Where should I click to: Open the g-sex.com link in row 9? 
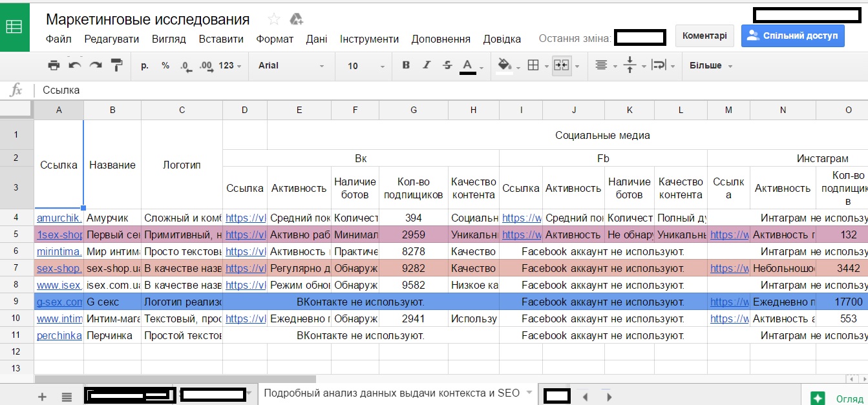pyautogui.click(x=59, y=302)
